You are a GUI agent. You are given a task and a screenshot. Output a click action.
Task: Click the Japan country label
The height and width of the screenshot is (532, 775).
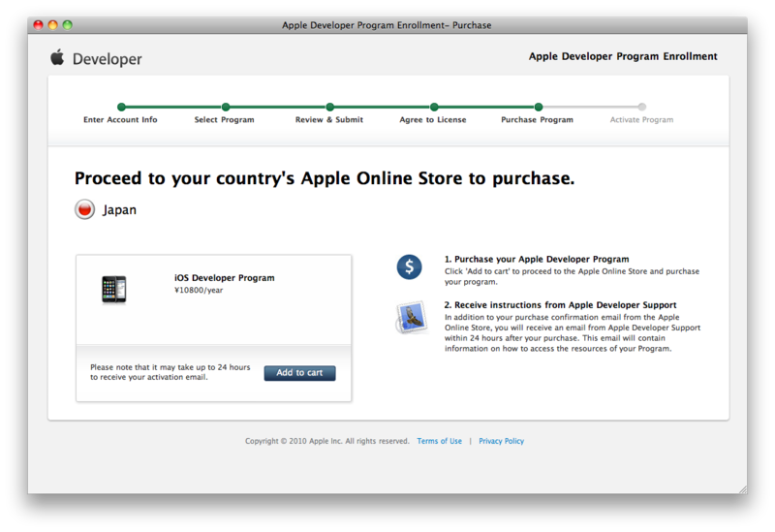119,209
